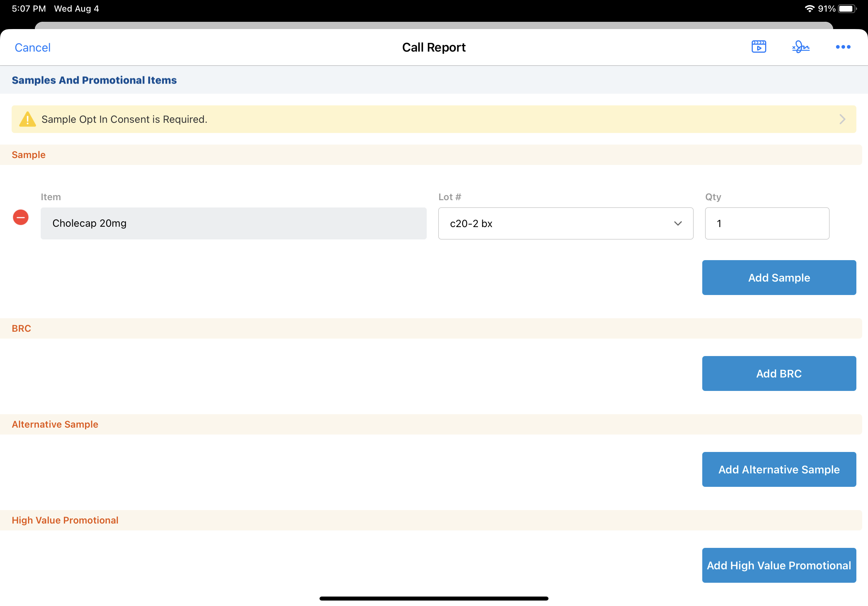This screenshot has width=868, height=606.
Task: Tap the home indicator bar
Action: tap(433, 598)
